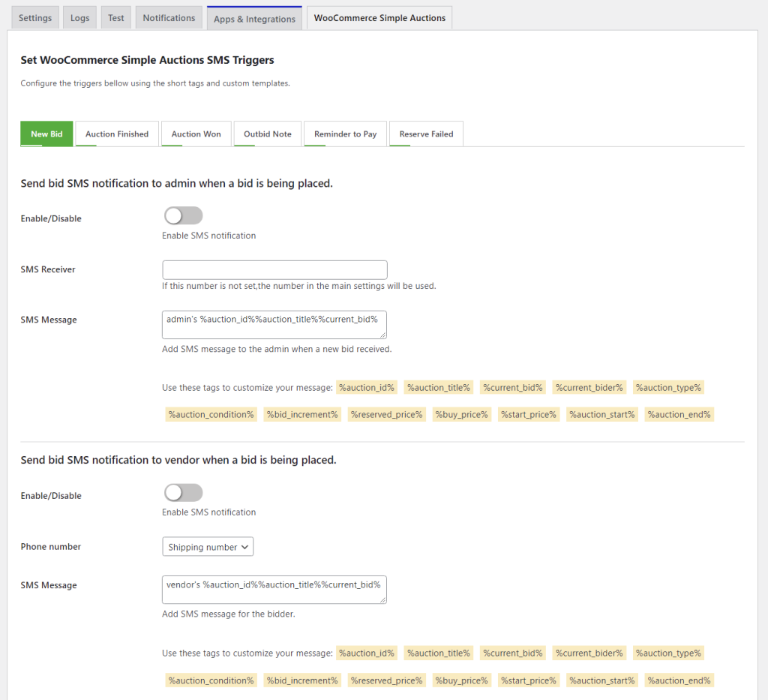Select WooCommerce Simple Auctions tab
The height and width of the screenshot is (700, 768).
(x=379, y=18)
